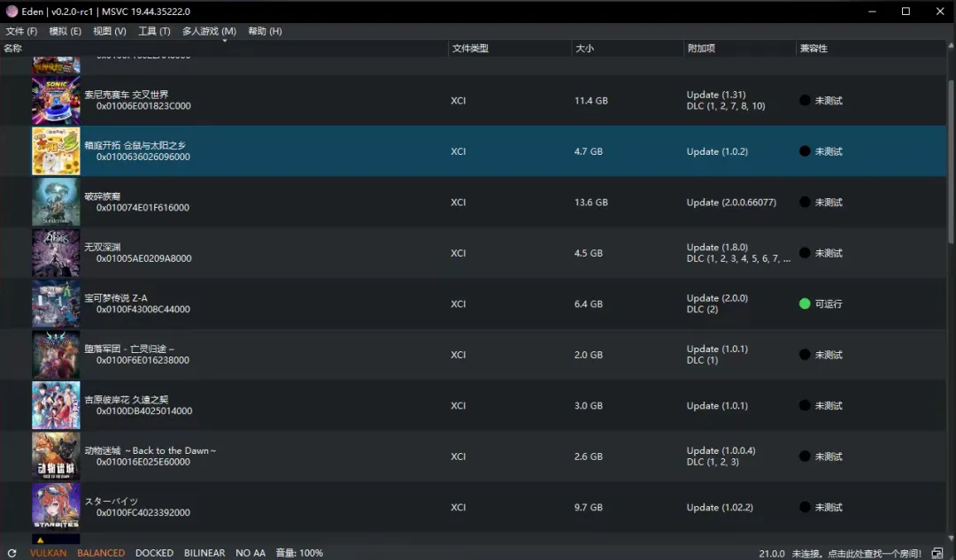The image size is (956, 560).
Task: Open the 模拟 (E) menu
Action: tap(66, 31)
